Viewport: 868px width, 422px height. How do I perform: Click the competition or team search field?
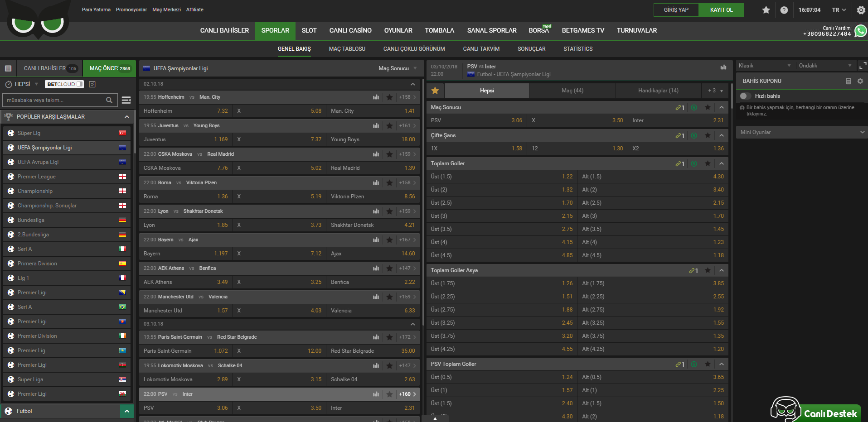(x=54, y=100)
